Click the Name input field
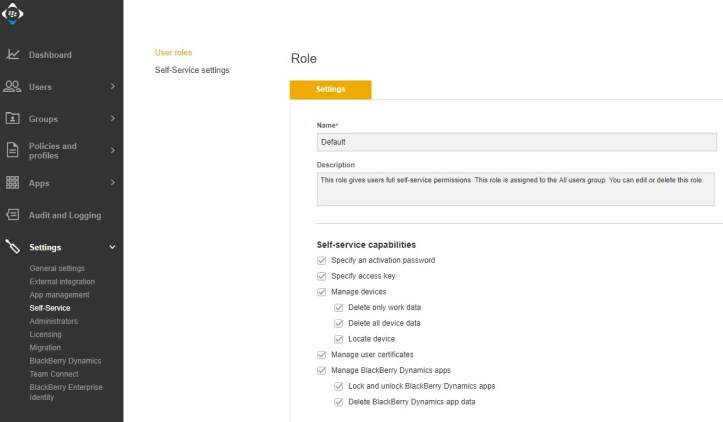 pyautogui.click(x=516, y=142)
